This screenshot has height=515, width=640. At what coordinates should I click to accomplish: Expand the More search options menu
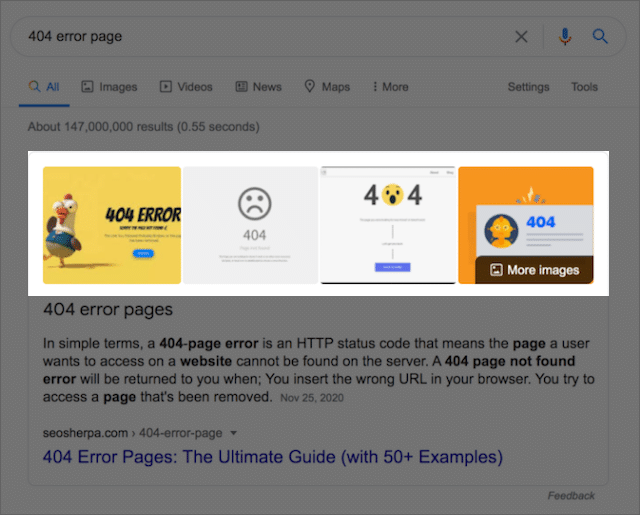coord(390,87)
